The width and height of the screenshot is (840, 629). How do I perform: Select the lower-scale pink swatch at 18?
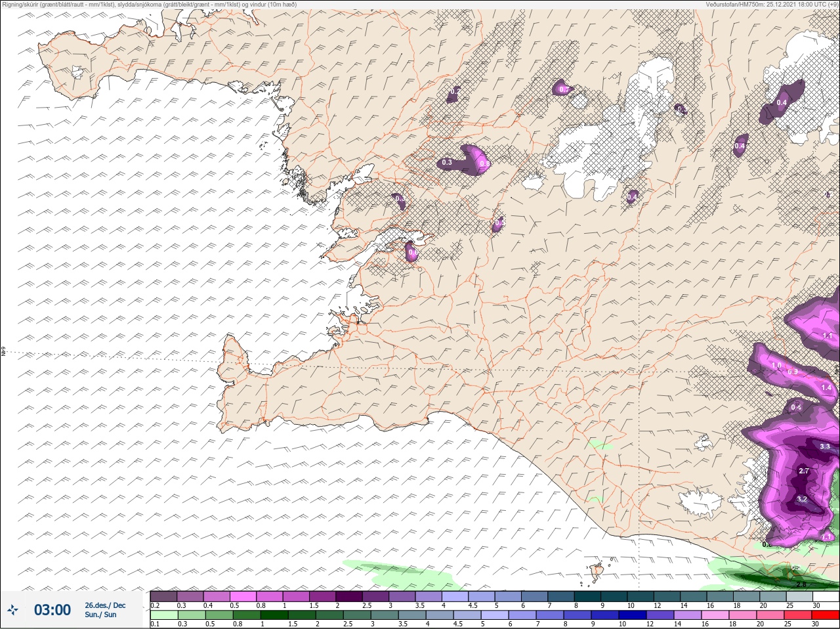pyautogui.click(x=743, y=615)
